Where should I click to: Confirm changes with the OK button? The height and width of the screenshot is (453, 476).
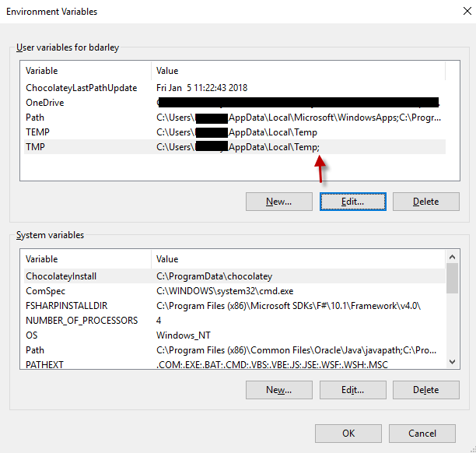[x=348, y=433]
